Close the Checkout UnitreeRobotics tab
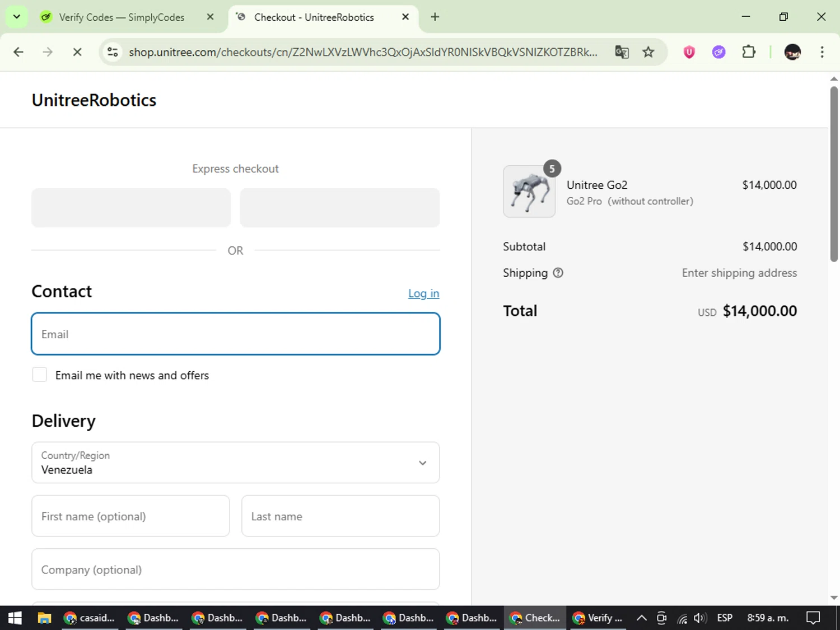The height and width of the screenshot is (630, 840). (x=405, y=17)
